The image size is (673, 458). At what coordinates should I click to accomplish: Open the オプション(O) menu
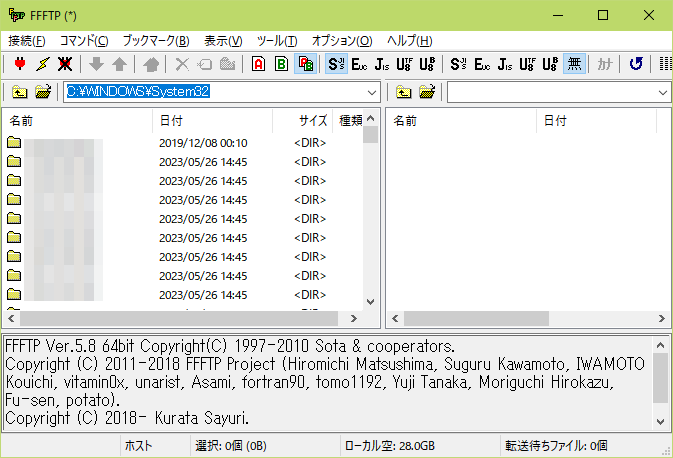(342, 41)
